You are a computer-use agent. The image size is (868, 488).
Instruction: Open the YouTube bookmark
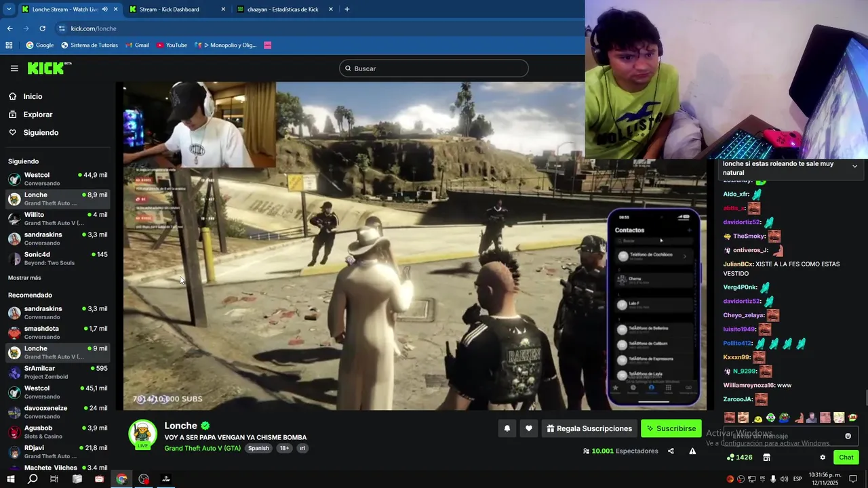[x=172, y=45]
